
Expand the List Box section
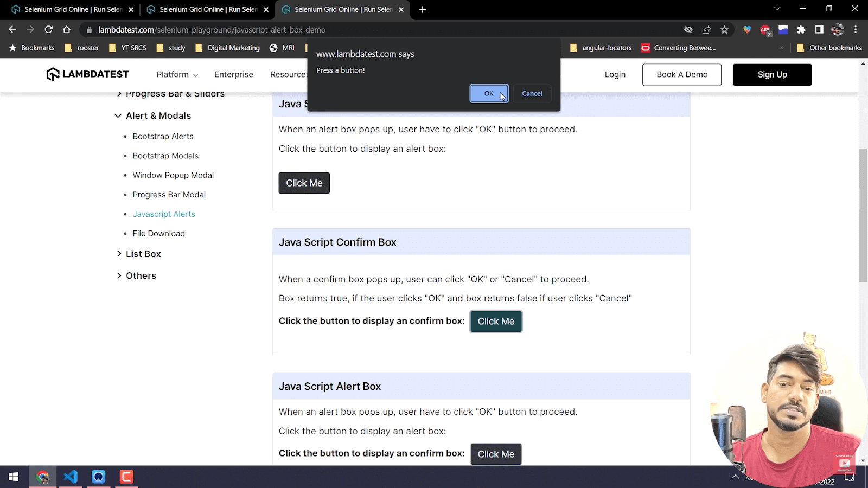138,254
